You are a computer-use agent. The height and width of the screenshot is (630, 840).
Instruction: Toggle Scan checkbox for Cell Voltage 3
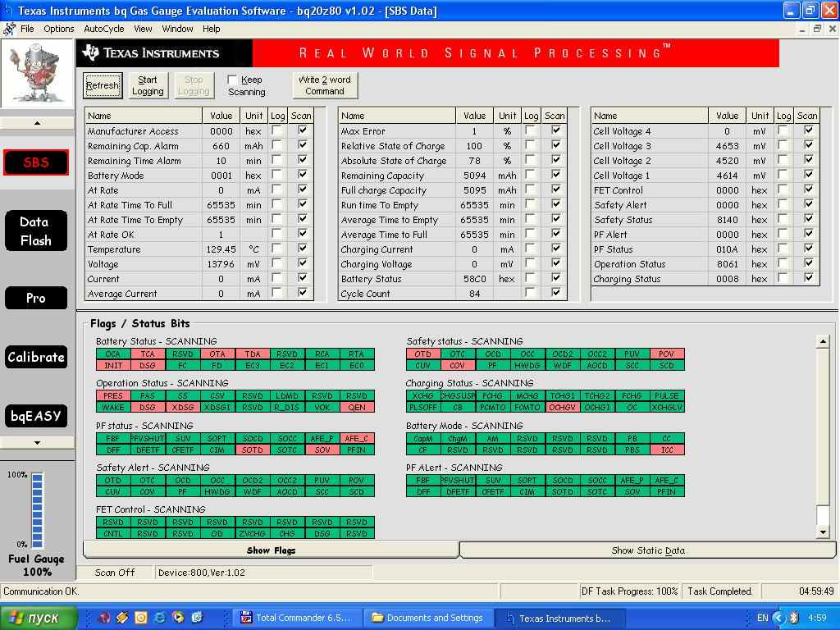(x=808, y=145)
